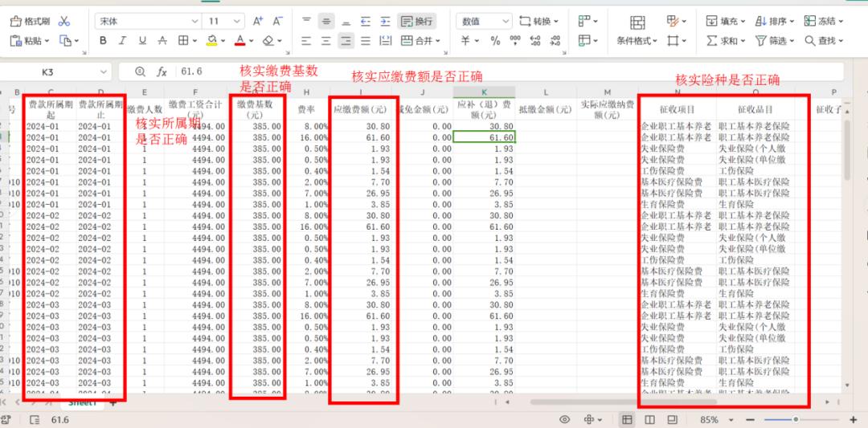Image resolution: width=868 pixels, height=428 pixels.
Task: Toggle underline formatting
Action: [142, 40]
